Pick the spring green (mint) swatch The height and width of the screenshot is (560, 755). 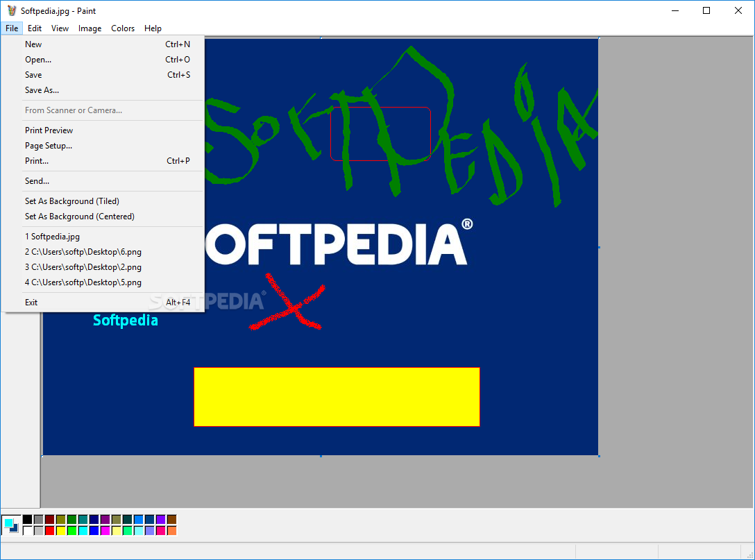point(127,531)
